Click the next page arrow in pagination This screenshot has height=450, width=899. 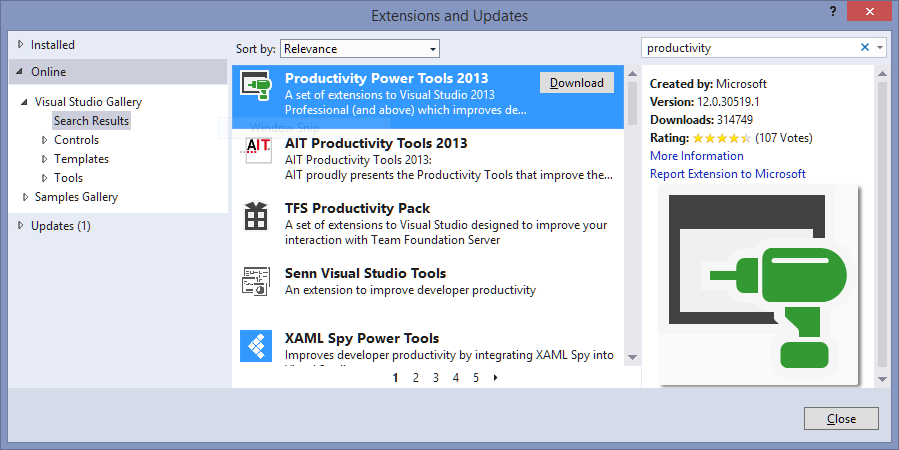496,378
